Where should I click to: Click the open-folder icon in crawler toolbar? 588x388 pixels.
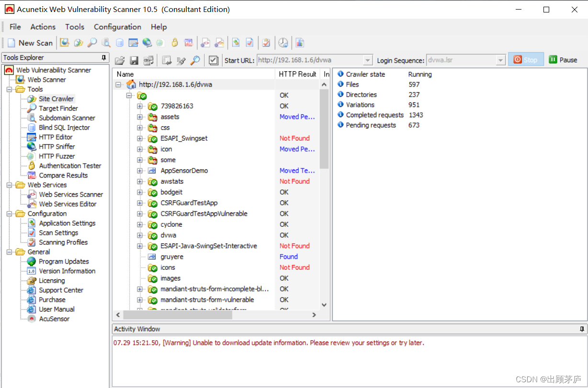click(120, 60)
